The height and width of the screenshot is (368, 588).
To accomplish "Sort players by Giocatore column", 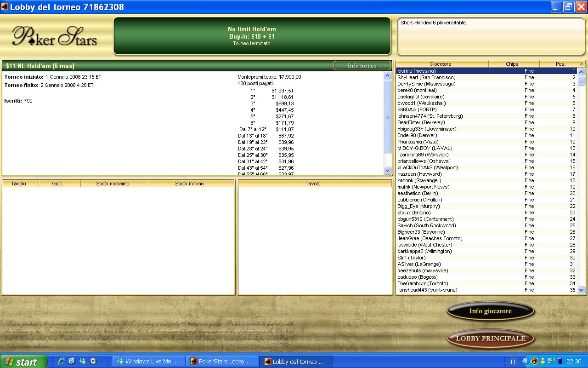I will [x=442, y=64].
